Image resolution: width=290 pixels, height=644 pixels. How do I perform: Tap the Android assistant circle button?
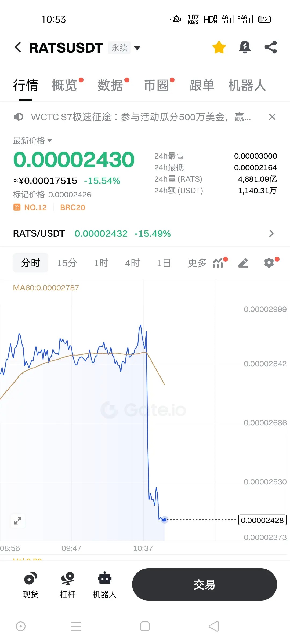point(21,627)
